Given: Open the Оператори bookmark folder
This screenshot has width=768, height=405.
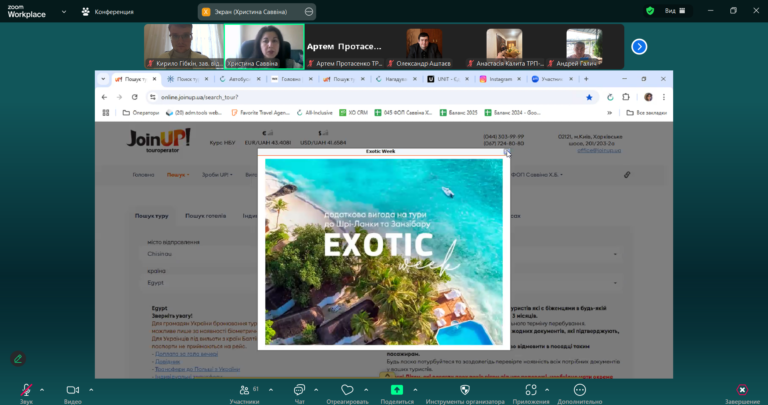Looking at the screenshot, I should click(x=141, y=113).
